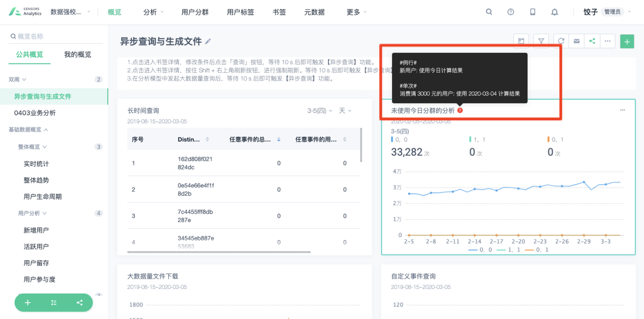Viewport: 644px width, 319px height.
Task: Edit the dashboard title with pencil icon
Action: click(208, 42)
